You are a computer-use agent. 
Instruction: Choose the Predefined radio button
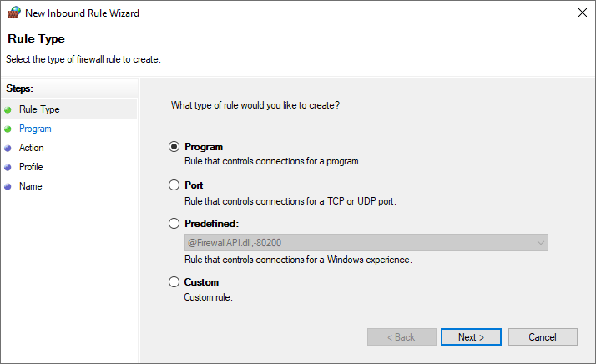pyautogui.click(x=174, y=224)
